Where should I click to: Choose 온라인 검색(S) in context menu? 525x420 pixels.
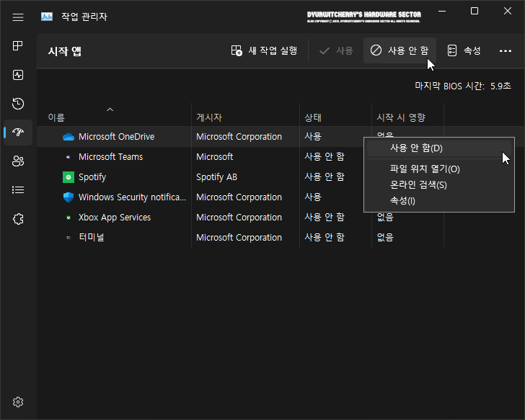point(438,185)
